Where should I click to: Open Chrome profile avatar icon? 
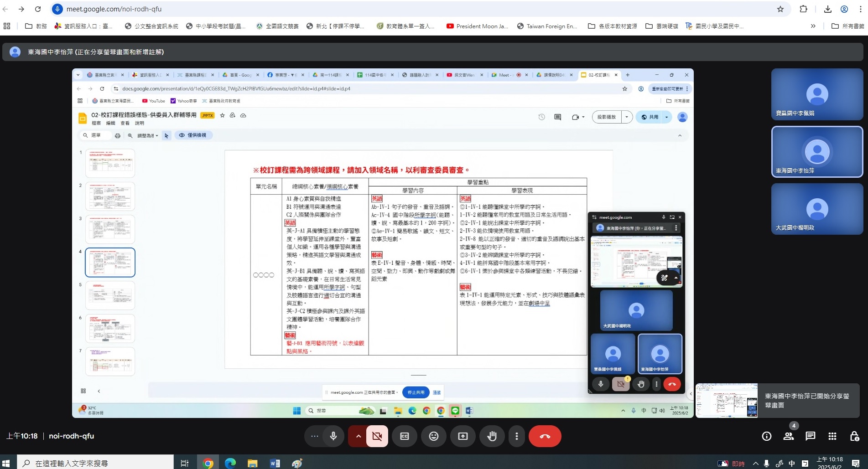[x=844, y=9]
